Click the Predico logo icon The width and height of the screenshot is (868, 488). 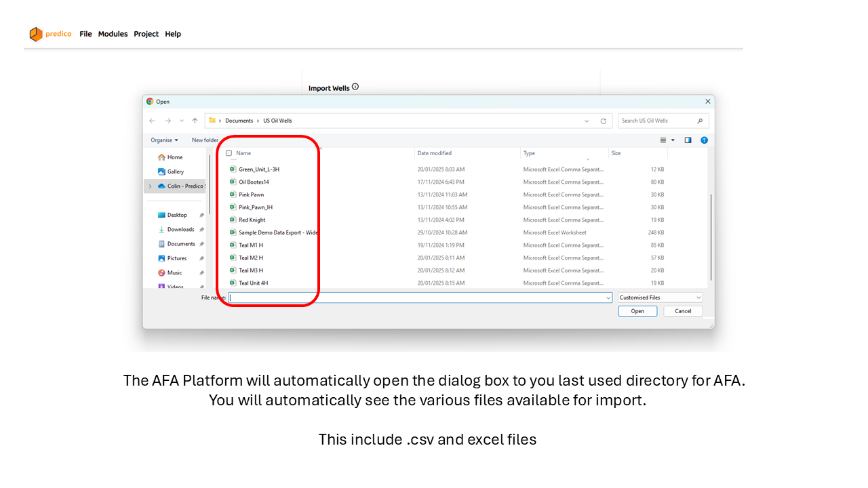click(36, 34)
